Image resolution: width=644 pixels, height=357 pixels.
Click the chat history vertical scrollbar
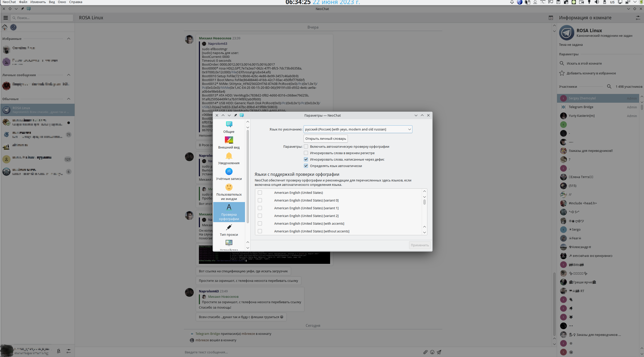pos(554,304)
